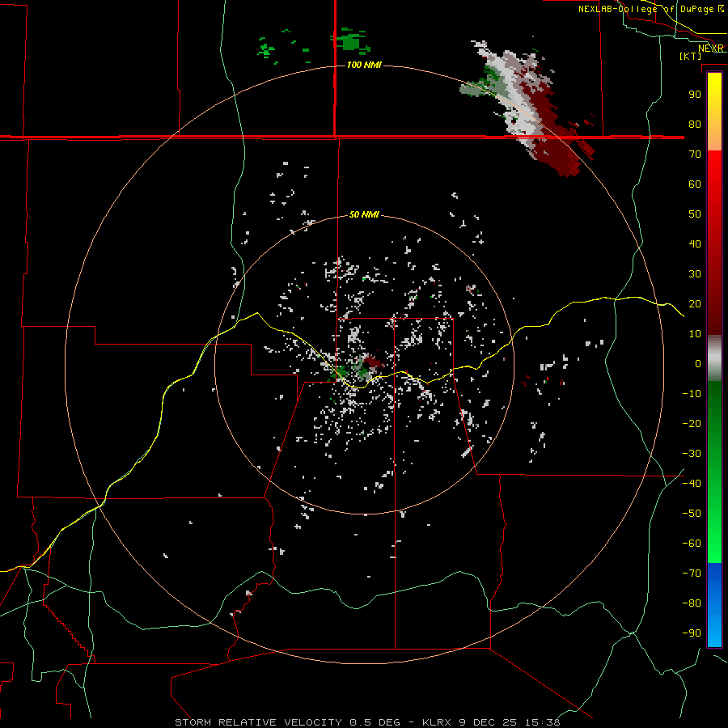
Task: Click the "40" velocity scale value
Action: [695, 243]
